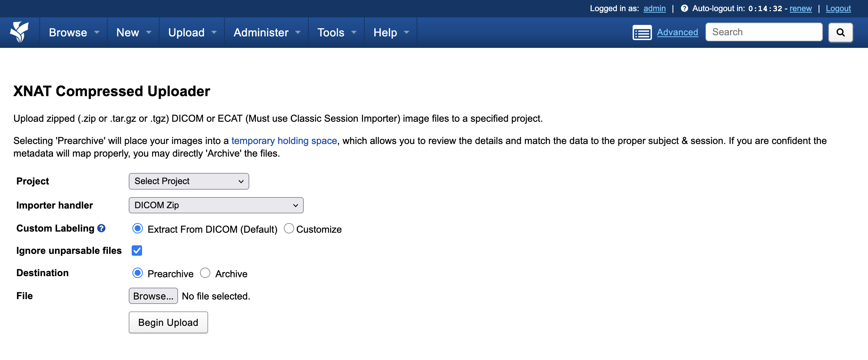Open the Upload menu
Viewport: 868px width, 360px height.
pos(192,33)
